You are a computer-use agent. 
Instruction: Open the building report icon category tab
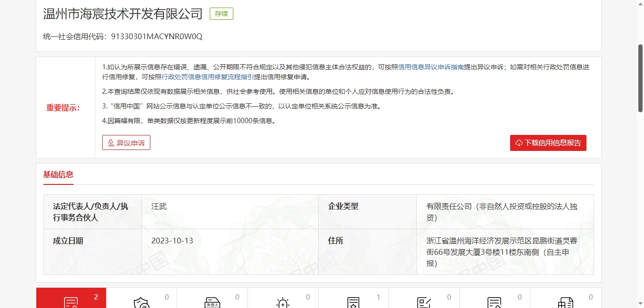[x=566, y=298]
